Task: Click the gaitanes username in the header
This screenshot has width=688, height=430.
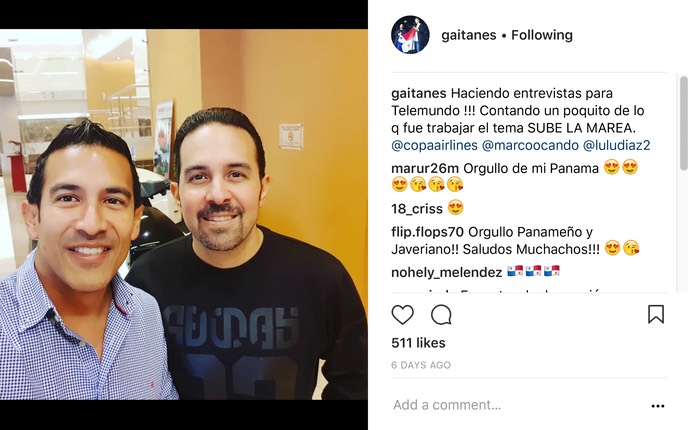Action: point(469,35)
